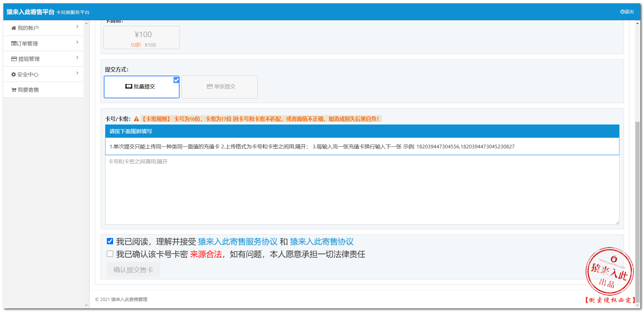The image size is (644, 312).
Task: Click the © 2021 猿来入此寄售管理 footer
Action: (x=121, y=299)
